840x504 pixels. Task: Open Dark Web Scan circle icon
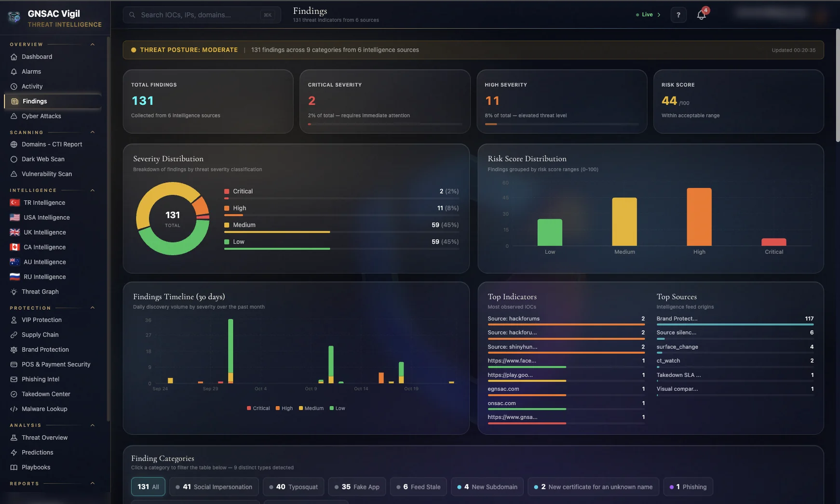14,159
